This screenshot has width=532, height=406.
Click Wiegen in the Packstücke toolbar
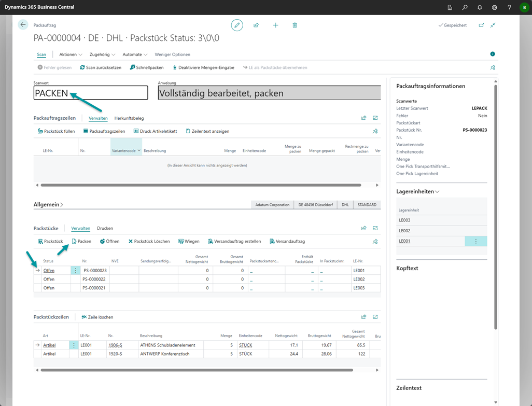click(189, 242)
